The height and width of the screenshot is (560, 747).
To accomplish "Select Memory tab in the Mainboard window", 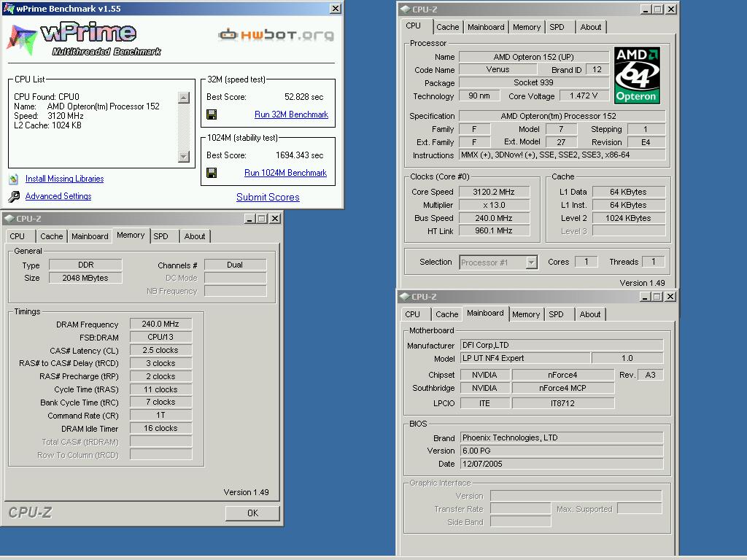I will [526, 314].
